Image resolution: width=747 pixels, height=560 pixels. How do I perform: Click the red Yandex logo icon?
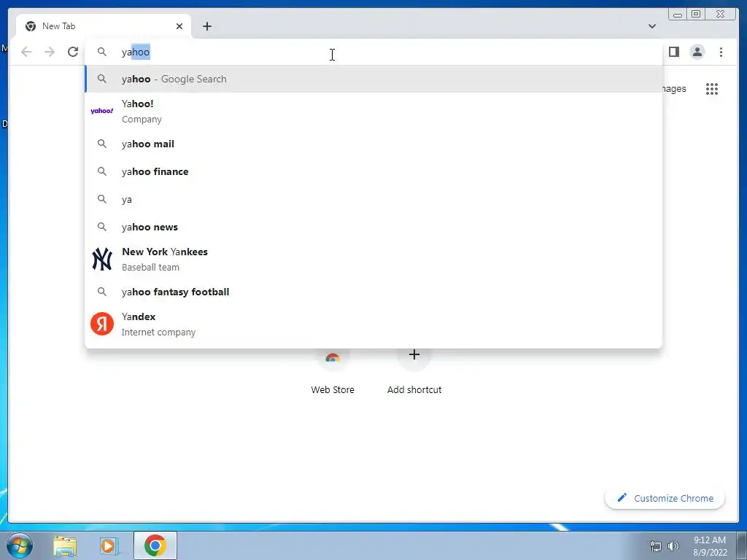pos(102,324)
